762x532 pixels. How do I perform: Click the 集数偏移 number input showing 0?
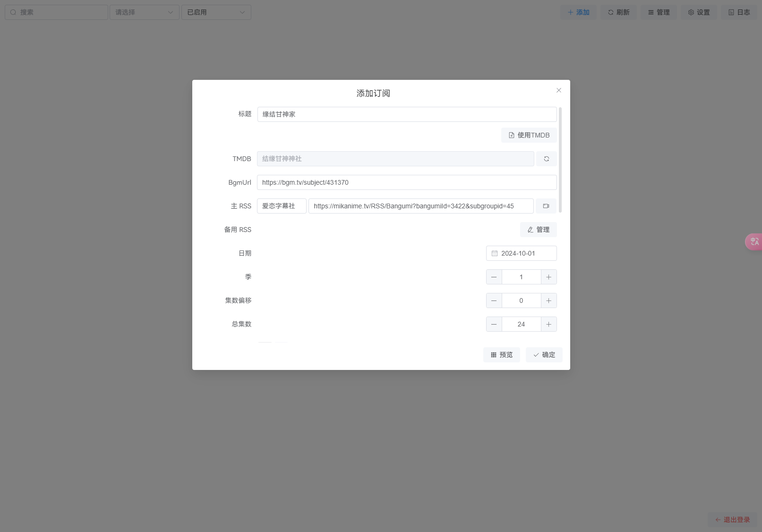point(522,300)
